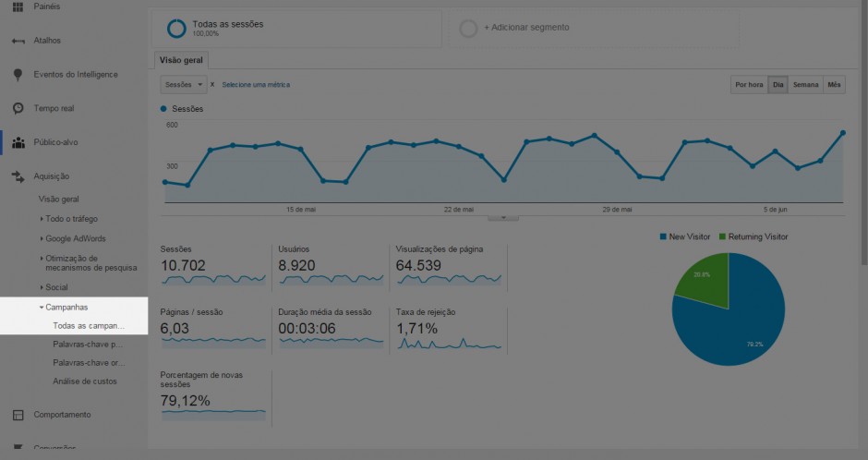Click the Sessões 10.702 sparkline
Screen dimensions: 868x460
[x=213, y=280]
